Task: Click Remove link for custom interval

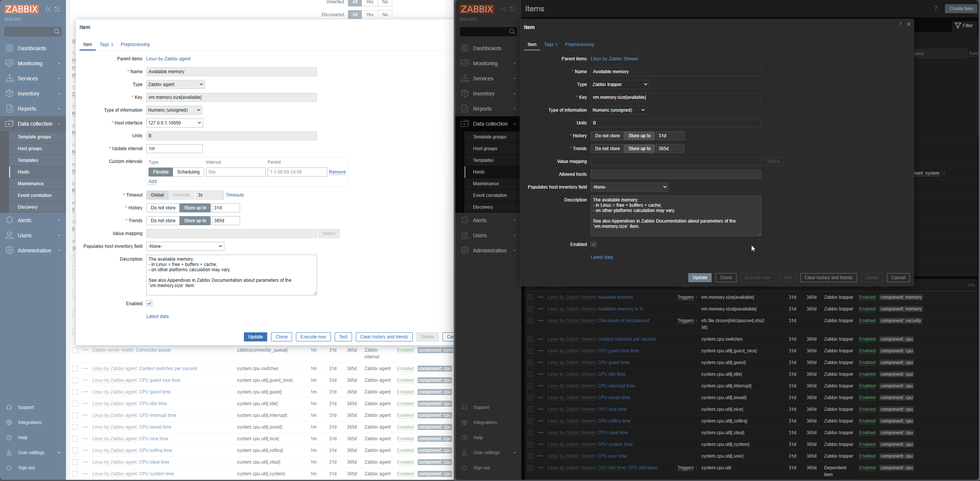Action: click(337, 172)
